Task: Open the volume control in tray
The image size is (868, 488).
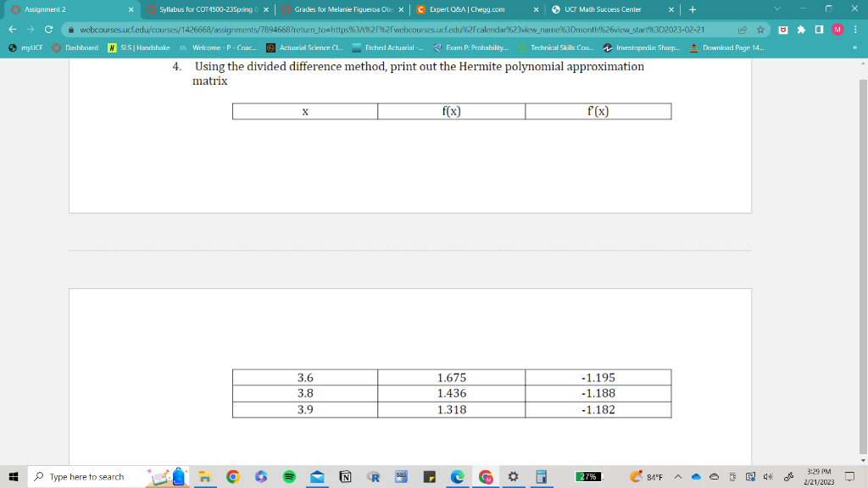Action: pos(768,476)
